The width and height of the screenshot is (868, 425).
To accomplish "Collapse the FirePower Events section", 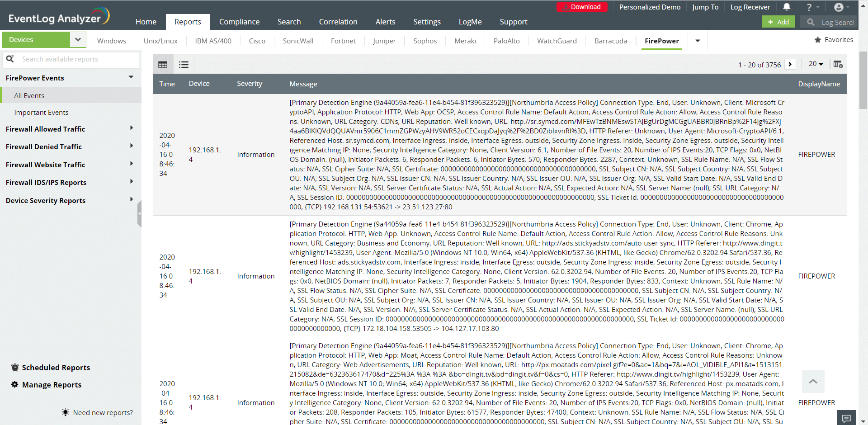I will click(131, 77).
